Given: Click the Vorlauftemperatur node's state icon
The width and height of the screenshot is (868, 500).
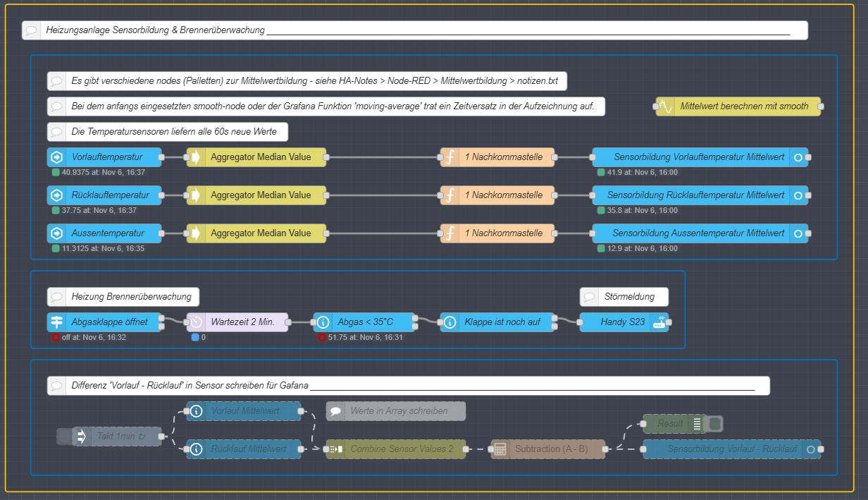Looking at the screenshot, I should pyautogui.click(x=57, y=157).
